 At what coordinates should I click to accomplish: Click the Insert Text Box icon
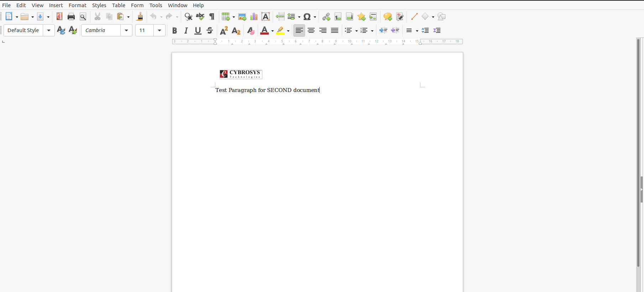click(266, 16)
